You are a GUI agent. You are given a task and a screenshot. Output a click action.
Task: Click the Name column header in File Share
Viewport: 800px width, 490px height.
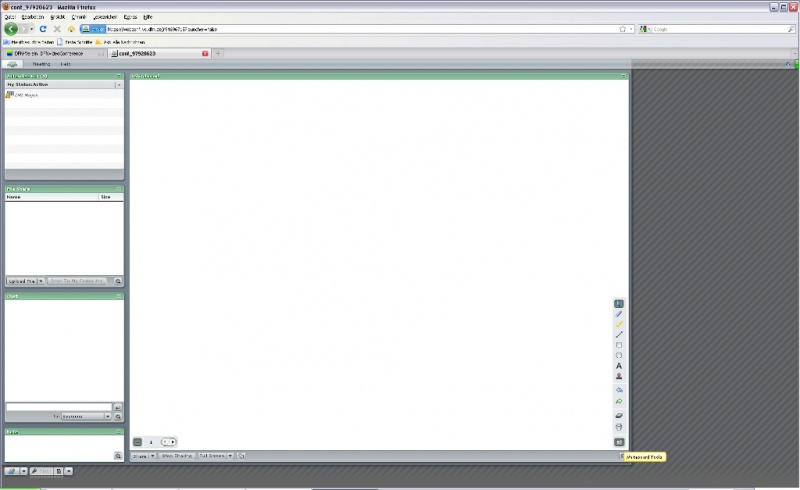52,197
